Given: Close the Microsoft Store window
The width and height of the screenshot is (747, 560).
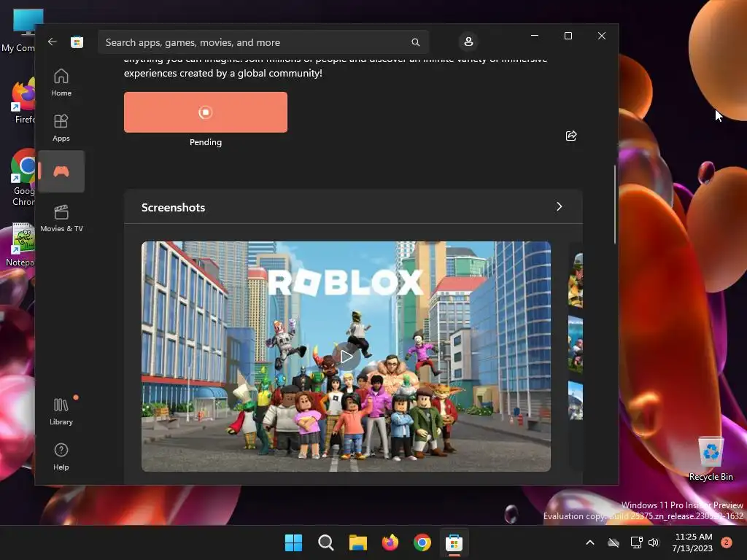Looking at the screenshot, I should coord(602,36).
